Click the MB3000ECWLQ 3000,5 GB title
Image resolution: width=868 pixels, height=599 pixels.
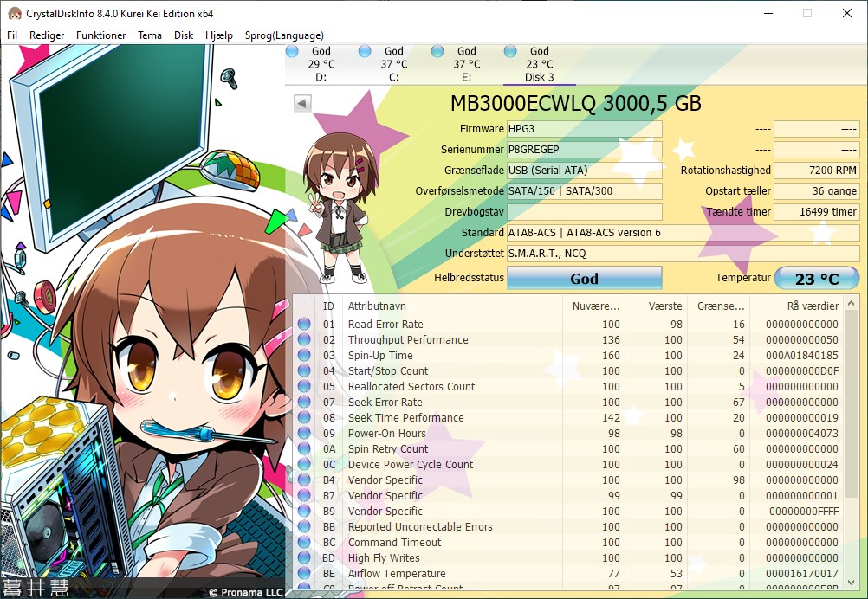[x=576, y=103]
